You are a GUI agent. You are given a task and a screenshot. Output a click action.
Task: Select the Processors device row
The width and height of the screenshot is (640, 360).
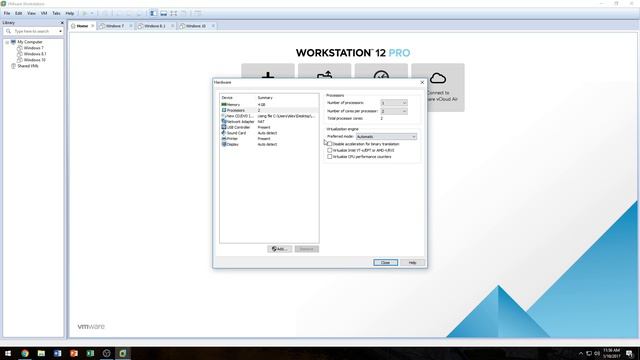tap(269, 110)
